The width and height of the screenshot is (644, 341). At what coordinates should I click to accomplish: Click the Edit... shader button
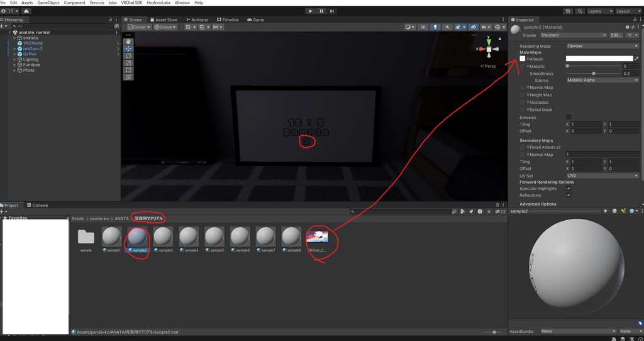pyautogui.click(x=616, y=35)
